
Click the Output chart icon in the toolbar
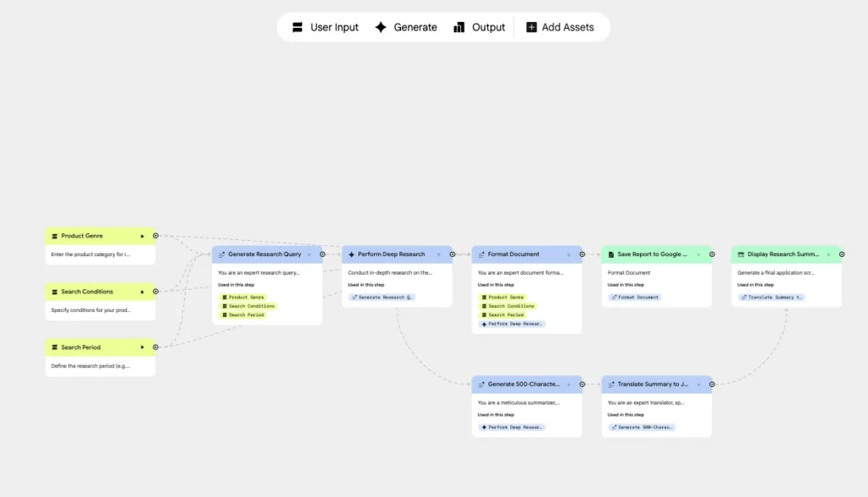[x=459, y=27]
